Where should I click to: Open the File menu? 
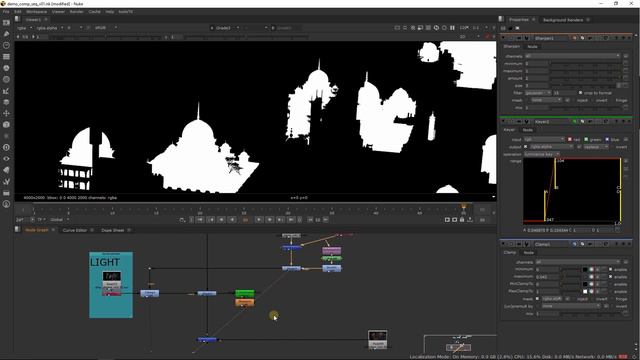(6, 12)
